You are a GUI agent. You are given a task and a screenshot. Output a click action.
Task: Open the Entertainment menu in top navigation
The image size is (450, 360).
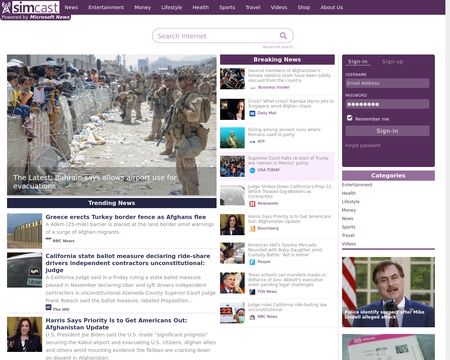[x=106, y=7]
